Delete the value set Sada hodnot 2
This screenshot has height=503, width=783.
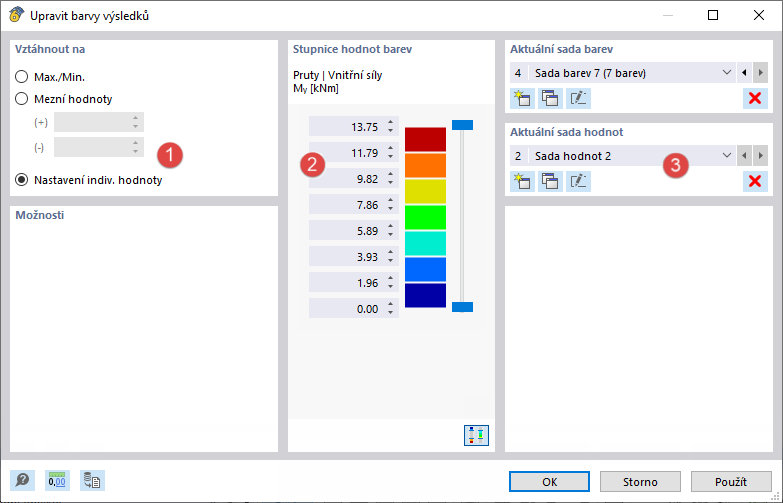coord(755,181)
